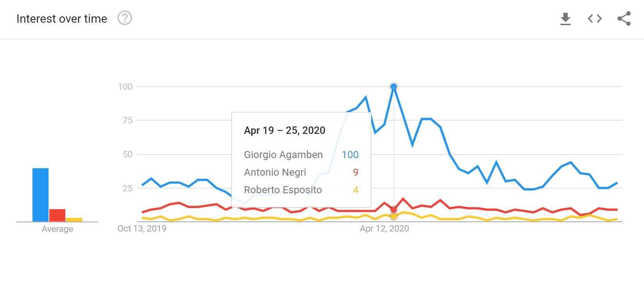This screenshot has height=283, width=644.
Task: Click the 50 y-axis label
Action: click(x=128, y=154)
